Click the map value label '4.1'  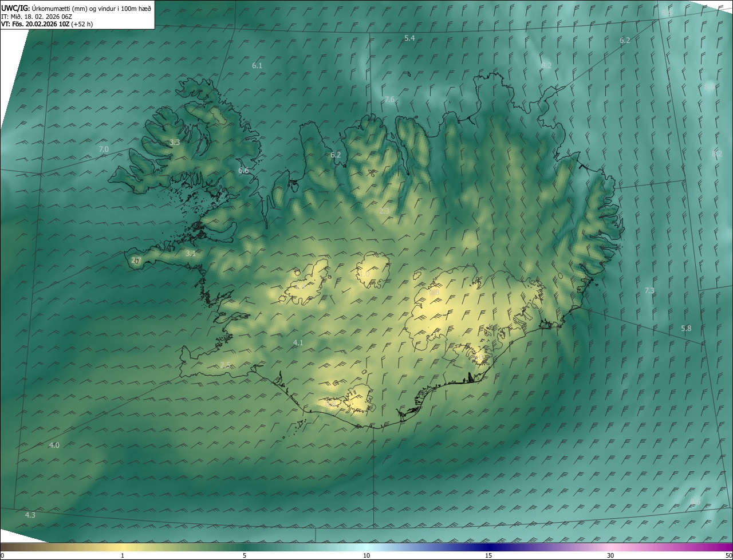tap(298, 342)
